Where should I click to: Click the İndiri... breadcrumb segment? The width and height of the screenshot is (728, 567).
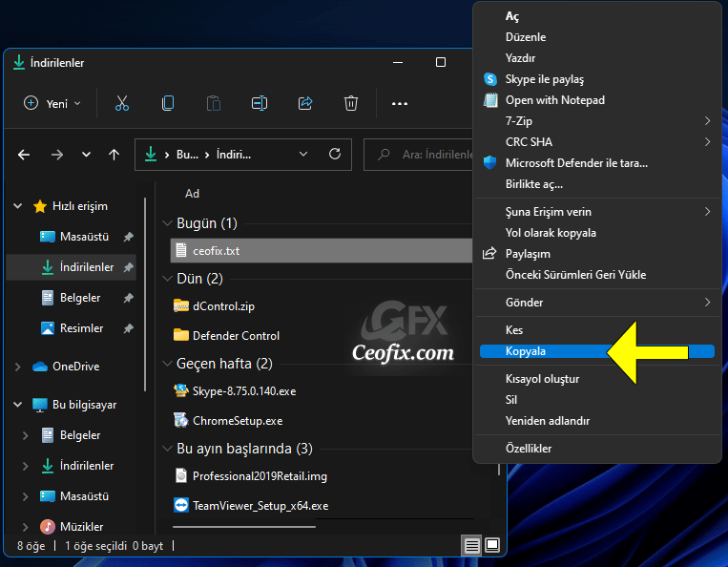click(234, 155)
